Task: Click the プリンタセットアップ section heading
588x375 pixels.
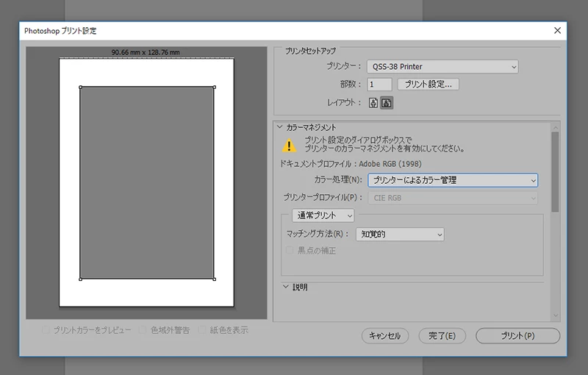Action: pyautogui.click(x=310, y=51)
